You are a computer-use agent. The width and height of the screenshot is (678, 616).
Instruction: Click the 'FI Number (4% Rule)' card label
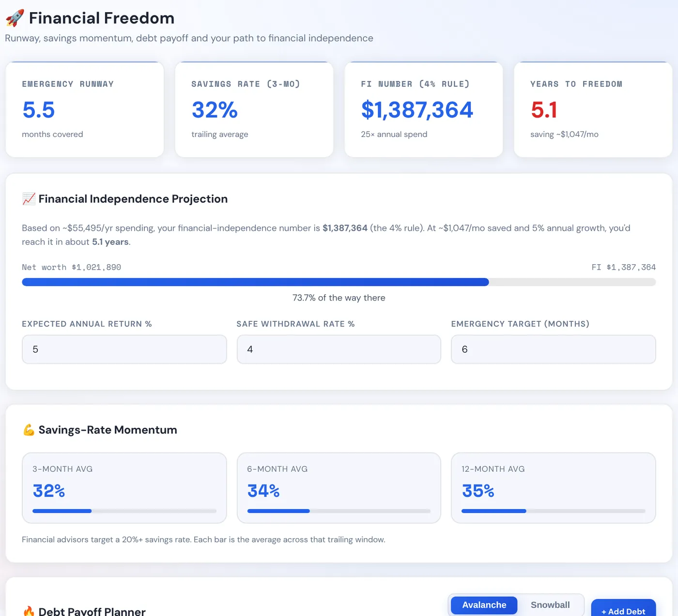click(x=416, y=84)
